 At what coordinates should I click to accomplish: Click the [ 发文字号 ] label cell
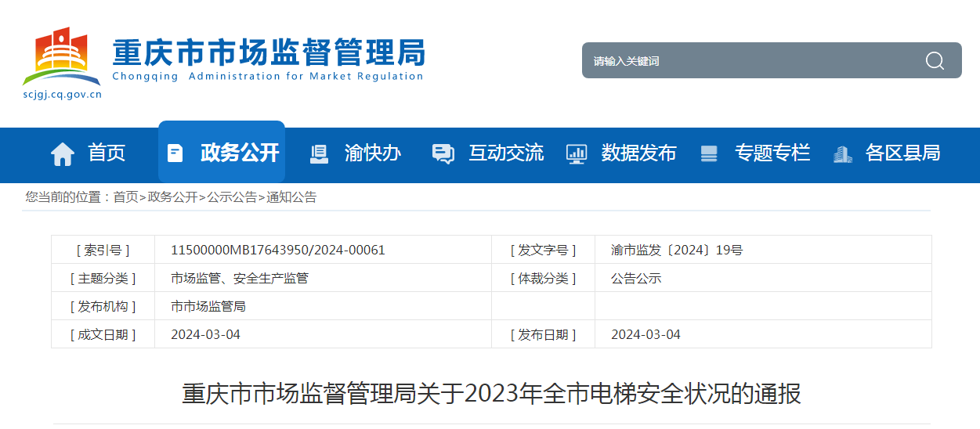(543, 251)
